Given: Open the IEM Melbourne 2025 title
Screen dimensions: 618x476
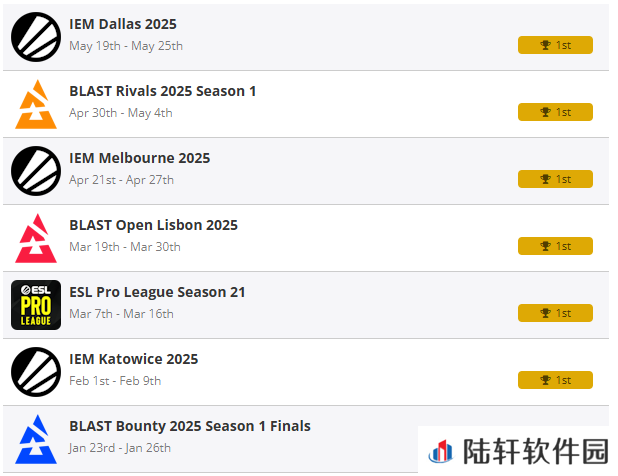Looking at the screenshot, I should coord(140,158).
